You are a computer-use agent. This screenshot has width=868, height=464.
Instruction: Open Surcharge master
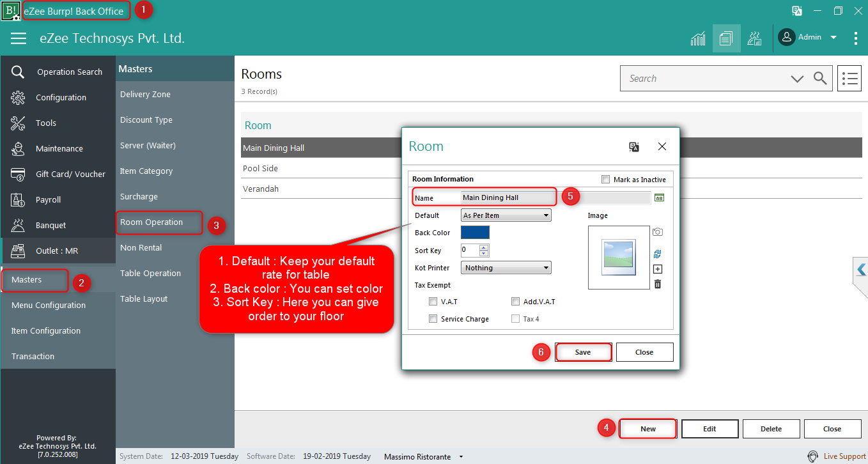(139, 196)
